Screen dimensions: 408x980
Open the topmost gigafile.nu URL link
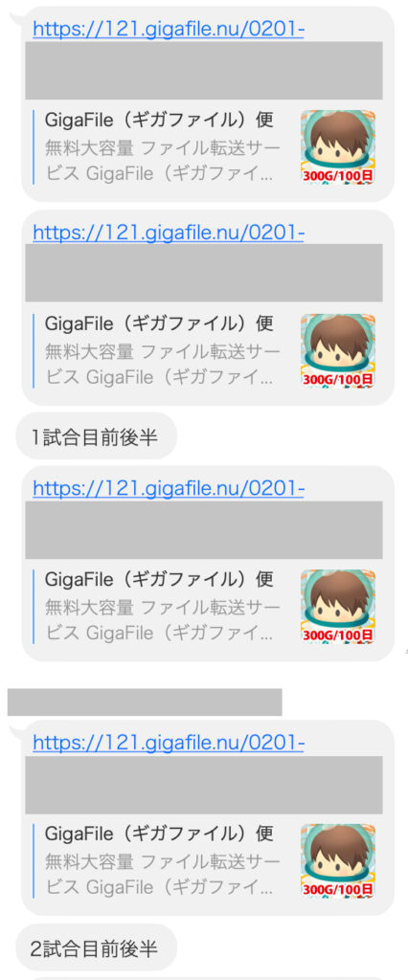pos(169,29)
